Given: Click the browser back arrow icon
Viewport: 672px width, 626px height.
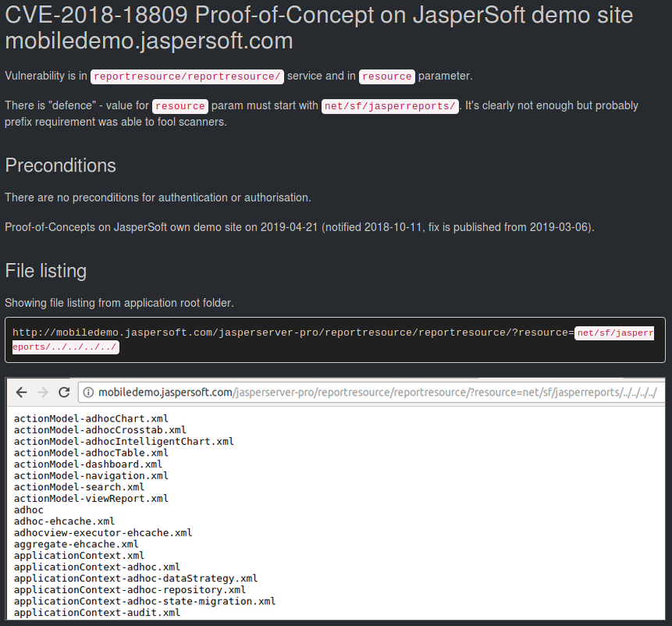Looking at the screenshot, I should 21,392.
